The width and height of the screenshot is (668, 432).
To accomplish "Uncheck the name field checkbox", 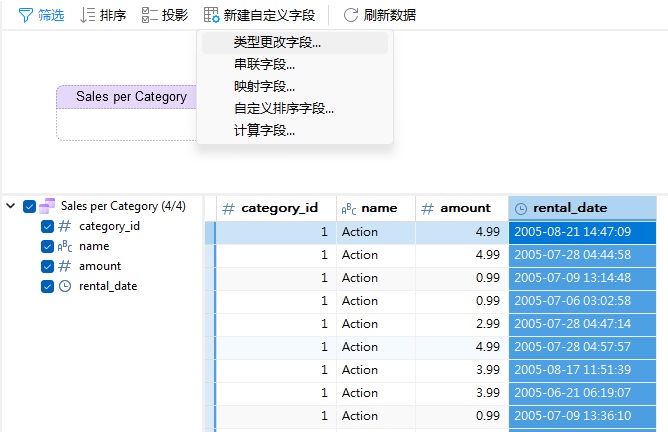I will (x=47, y=246).
